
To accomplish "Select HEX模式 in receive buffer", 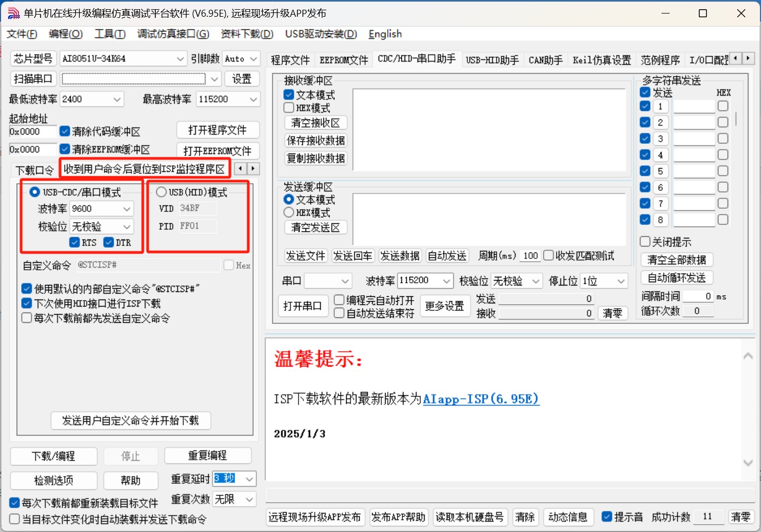I will click(289, 108).
